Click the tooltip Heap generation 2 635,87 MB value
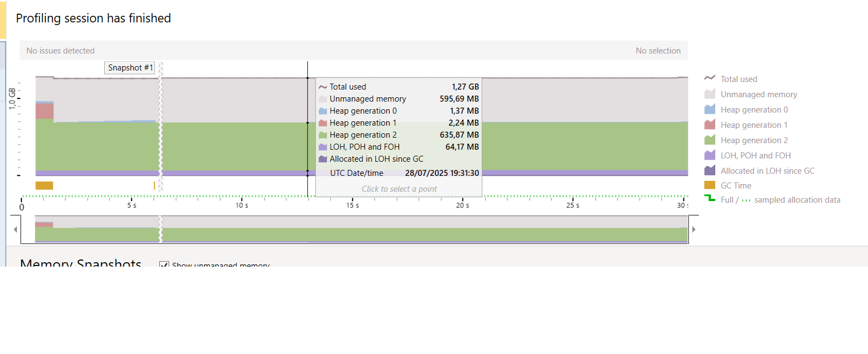 459,135
